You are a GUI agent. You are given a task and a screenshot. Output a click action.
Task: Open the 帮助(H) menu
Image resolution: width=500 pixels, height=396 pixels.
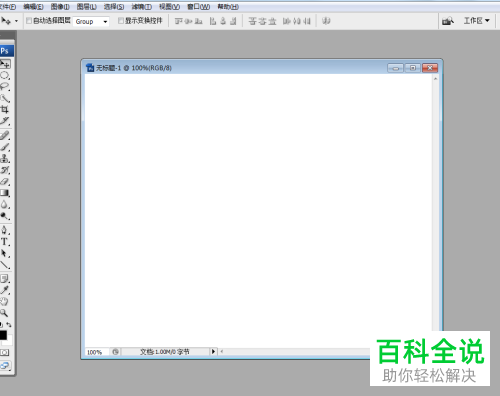click(x=228, y=7)
